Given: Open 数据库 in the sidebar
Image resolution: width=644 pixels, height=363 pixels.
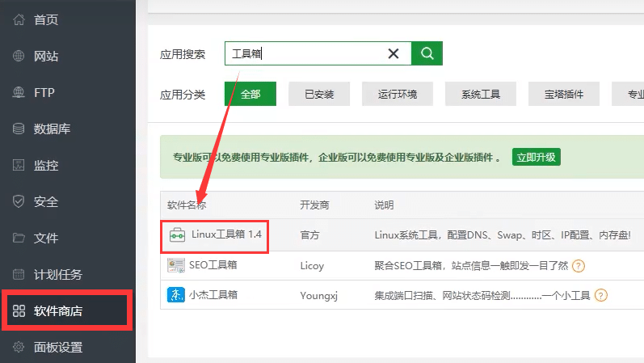Looking at the screenshot, I should pyautogui.click(x=51, y=129).
